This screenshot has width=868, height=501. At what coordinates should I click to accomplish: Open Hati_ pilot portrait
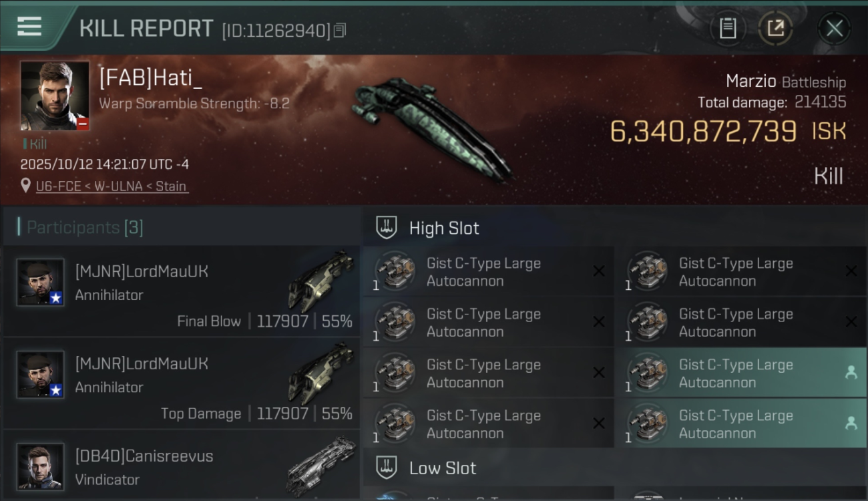pos(55,96)
